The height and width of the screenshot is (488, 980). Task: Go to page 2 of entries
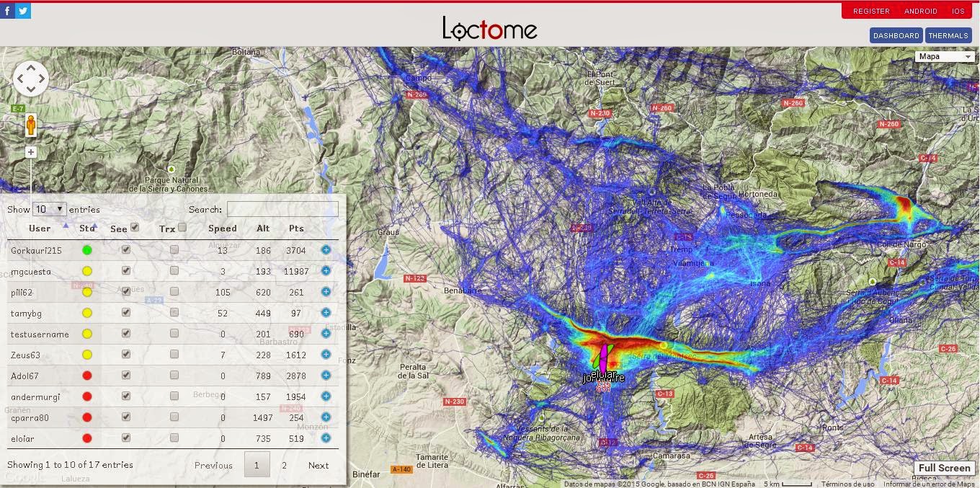point(284,466)
